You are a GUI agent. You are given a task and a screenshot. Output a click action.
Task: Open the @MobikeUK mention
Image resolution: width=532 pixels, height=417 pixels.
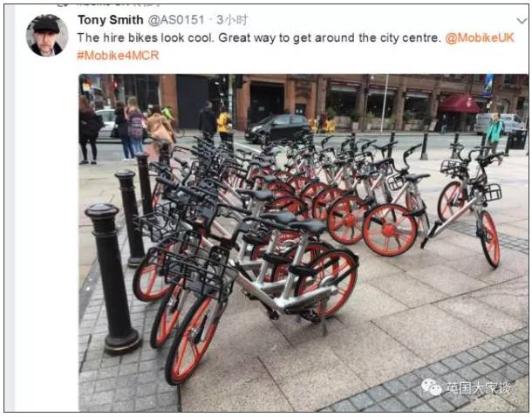tap(480, 38)
